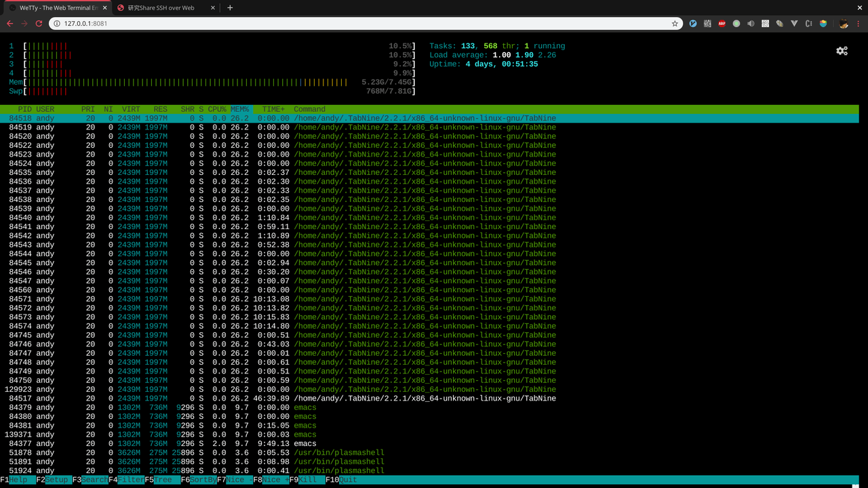Click the colorful bowl extension icon

[x=823, y=24]
